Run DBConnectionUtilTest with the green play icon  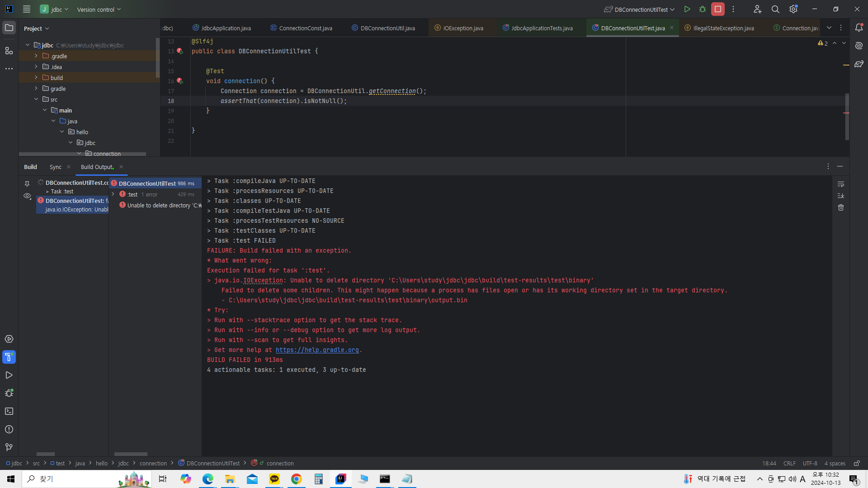(687, 9)
